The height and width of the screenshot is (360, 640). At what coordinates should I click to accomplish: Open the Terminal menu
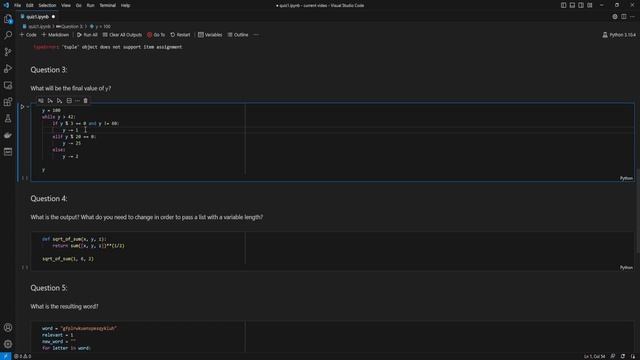[x=108, y=5]
